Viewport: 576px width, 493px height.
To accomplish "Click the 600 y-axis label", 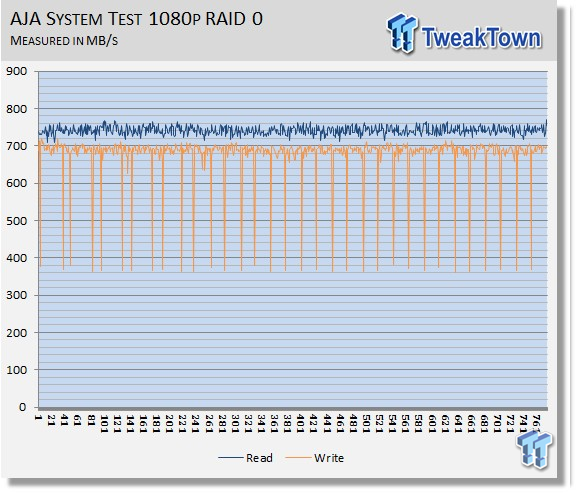I will click(x=17, y=183).
